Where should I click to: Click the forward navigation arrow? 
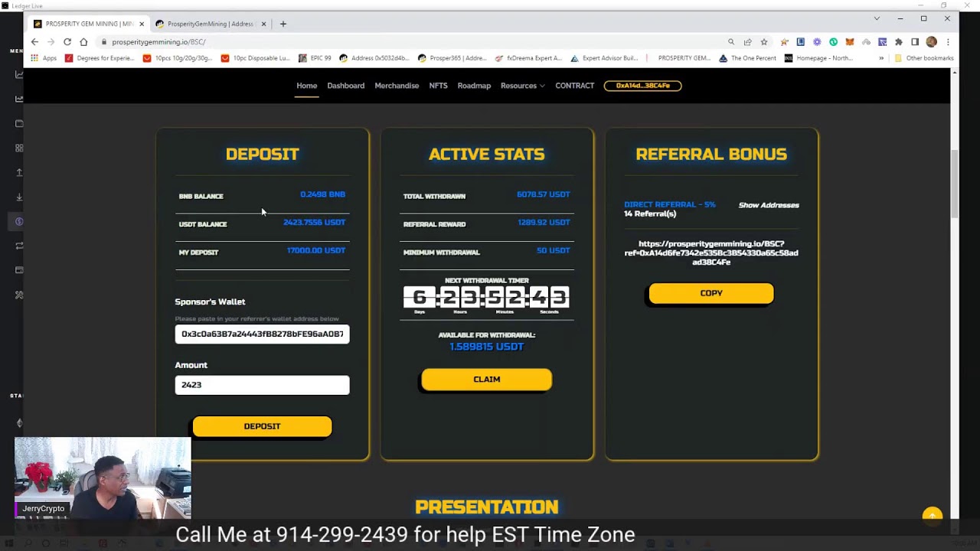51,42
